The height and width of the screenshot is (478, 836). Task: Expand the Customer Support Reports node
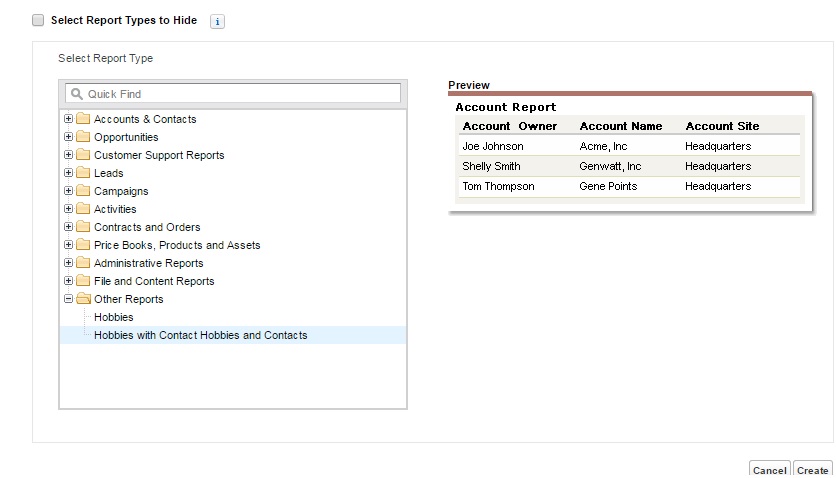pyautogui.click(x=68, y=155)
